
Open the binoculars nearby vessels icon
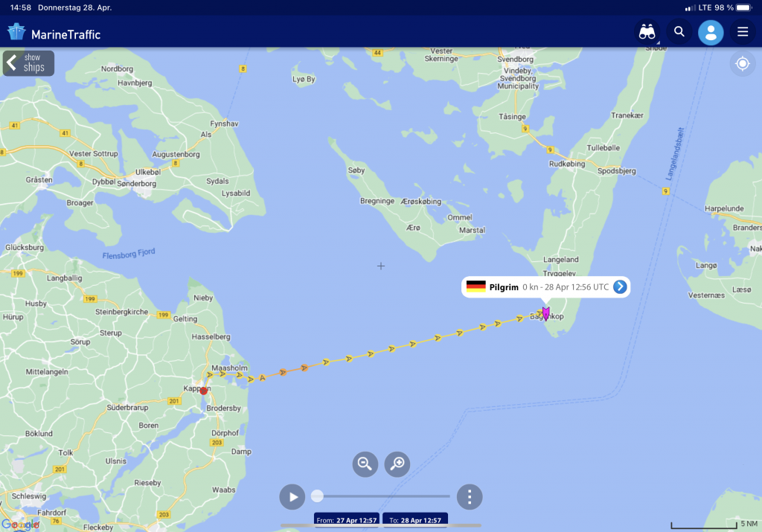647,33
